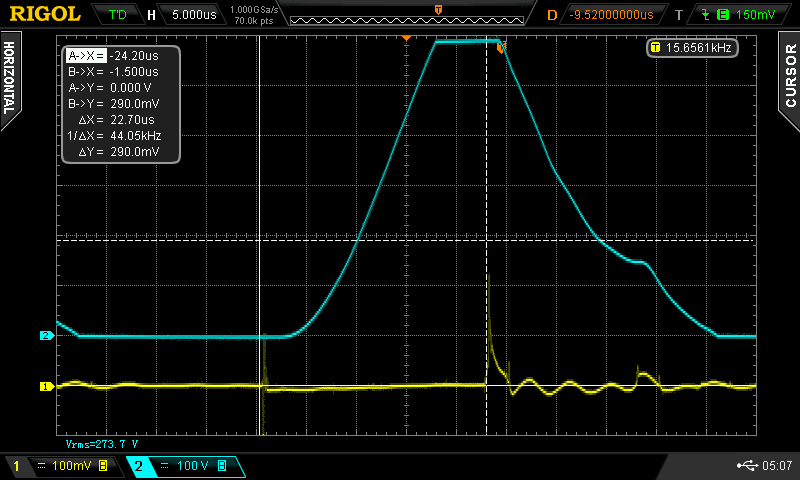This screenshot has height=480, width=800.
Task: Click the orange trigger point marker on graticule top
Action: pyautogui.click(x=406, y=38)
